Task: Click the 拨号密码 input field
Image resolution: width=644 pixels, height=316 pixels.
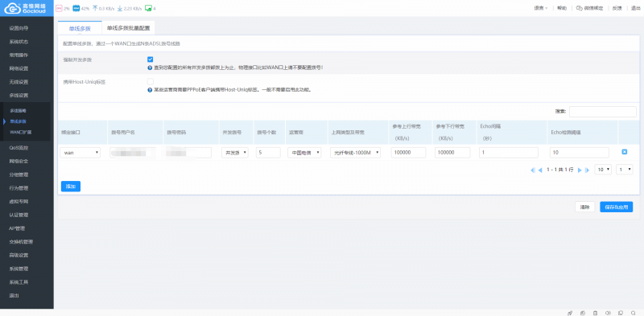Action: (188, 153)
